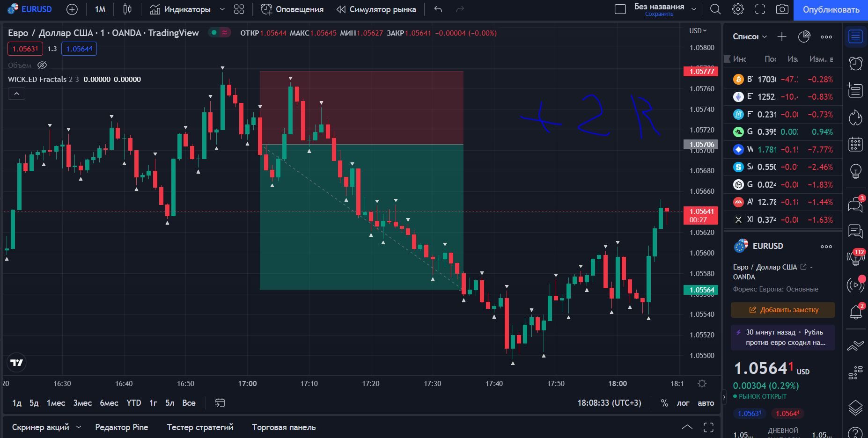The width and height of the screenshot is (868, 438).
Task: Redo the chart action
Action: click(460, 9)
